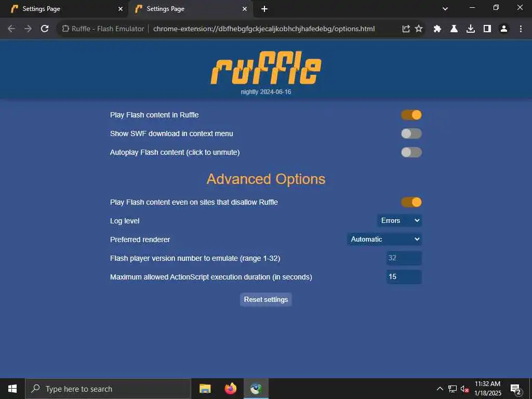
Task: Click the browser forward arrow
Action: click(x=28, y=29)
